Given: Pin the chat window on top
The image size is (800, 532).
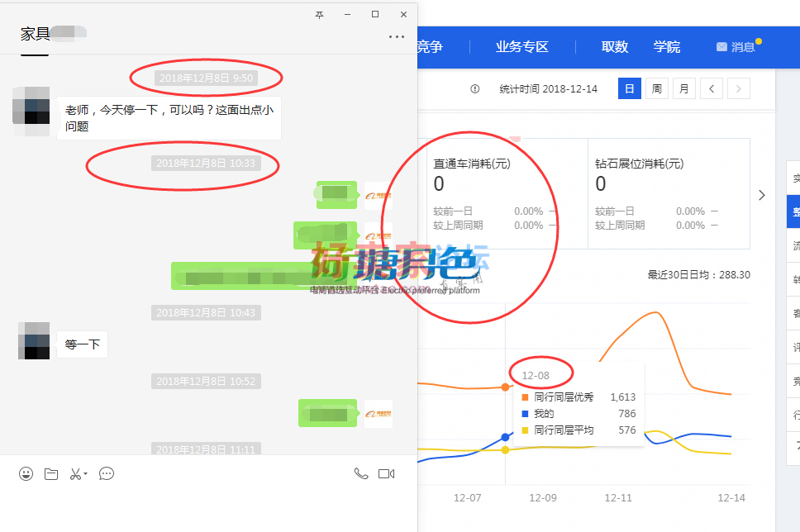Looking at the screenshot, I should [320, 15].
